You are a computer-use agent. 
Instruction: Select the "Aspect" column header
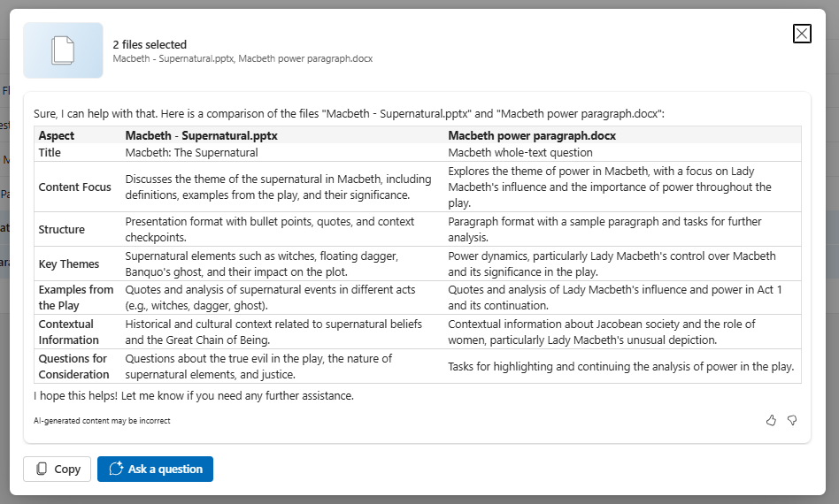(57, 136)
